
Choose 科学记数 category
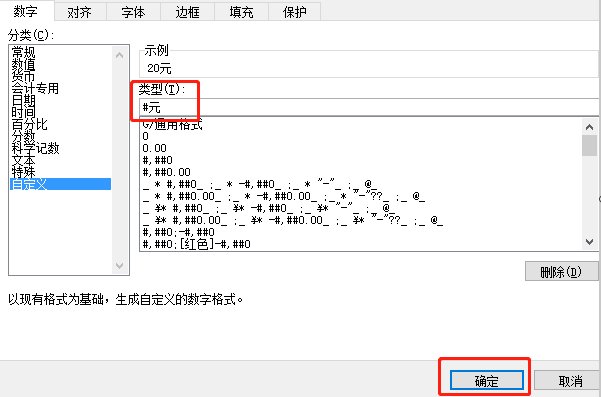pyautogui.click(x=35, y=148)
